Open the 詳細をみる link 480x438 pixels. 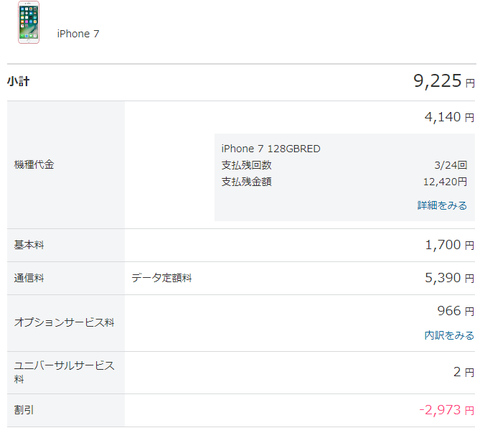point(442,205)
